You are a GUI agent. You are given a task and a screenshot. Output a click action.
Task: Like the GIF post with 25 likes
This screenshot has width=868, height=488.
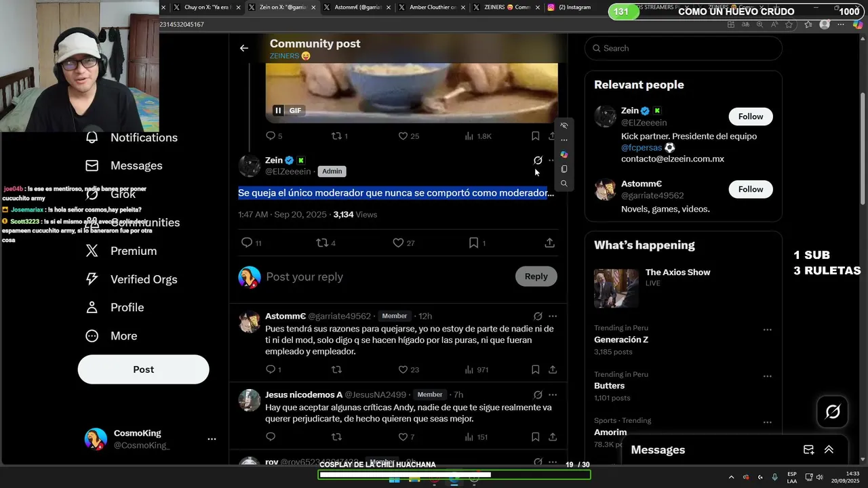pyautogui.click(x=408, y=136)
